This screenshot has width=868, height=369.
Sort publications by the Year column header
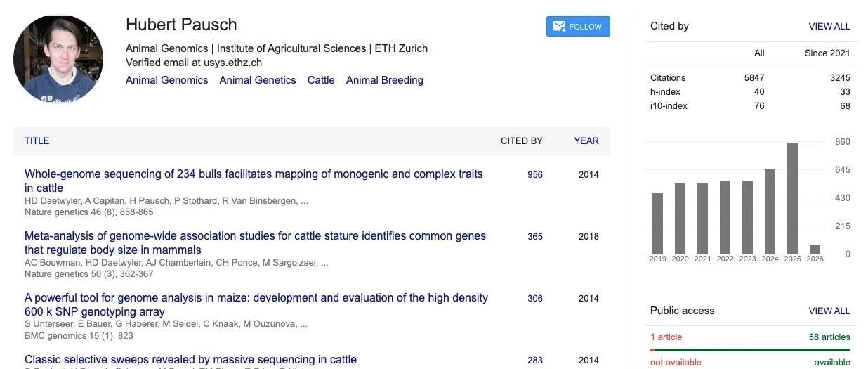(x=586, y=141)
